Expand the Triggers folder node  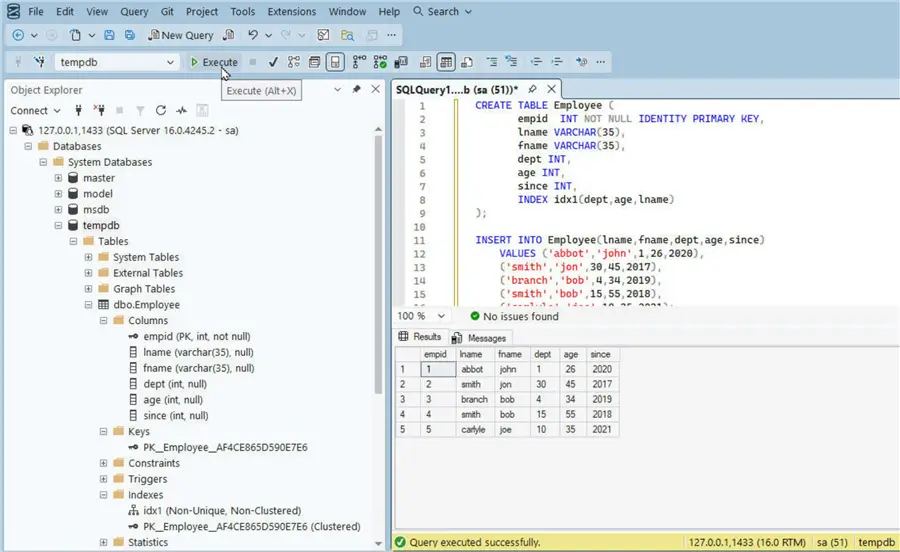pyautogui.click(x=103, y=479)
